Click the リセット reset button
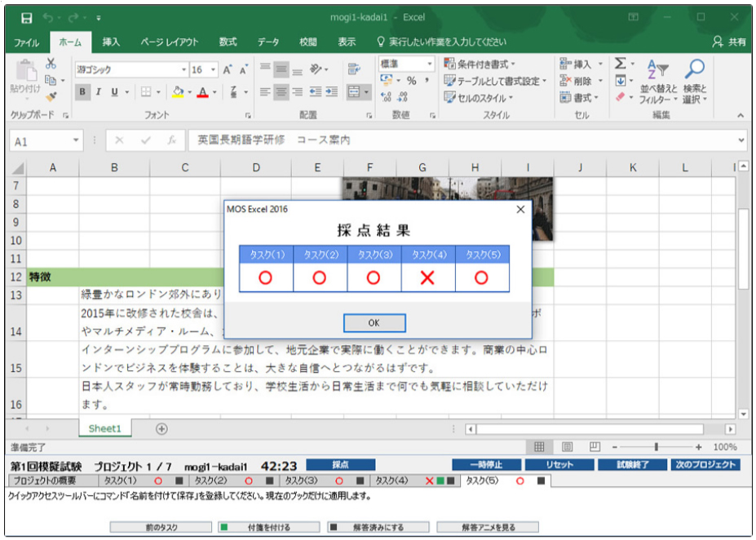The height and width of the screenshot is (540, 756). tap(559, 465)
